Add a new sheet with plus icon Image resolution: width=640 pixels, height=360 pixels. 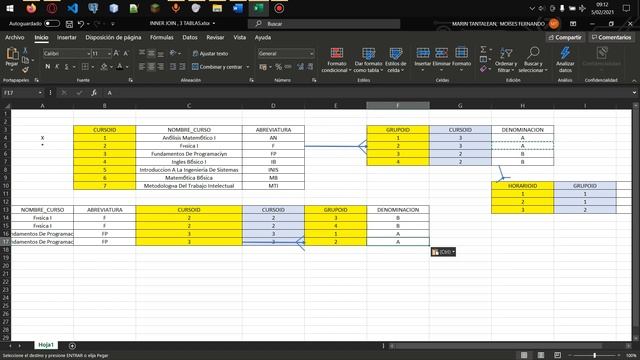point(72,346)
